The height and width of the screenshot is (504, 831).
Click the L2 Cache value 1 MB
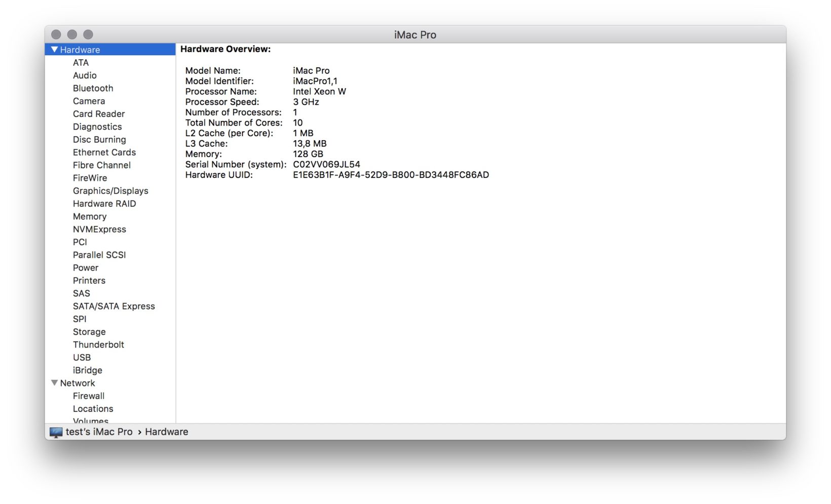tap(303, 133)
